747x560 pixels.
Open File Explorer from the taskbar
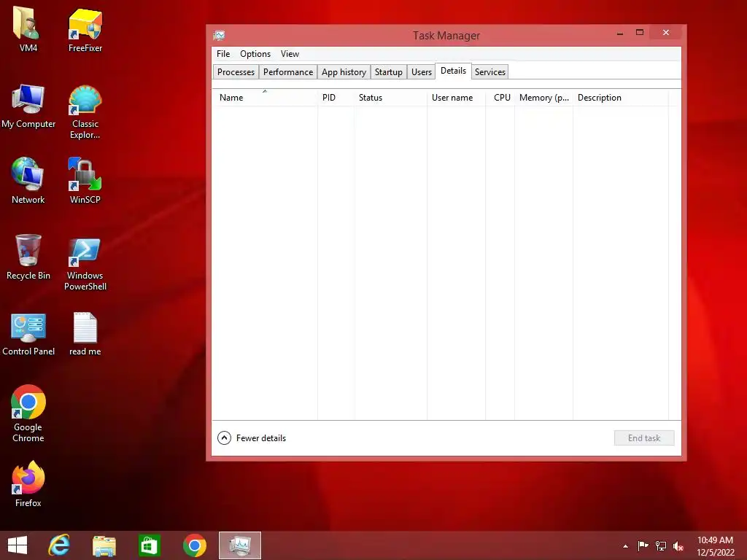[104, 545]
